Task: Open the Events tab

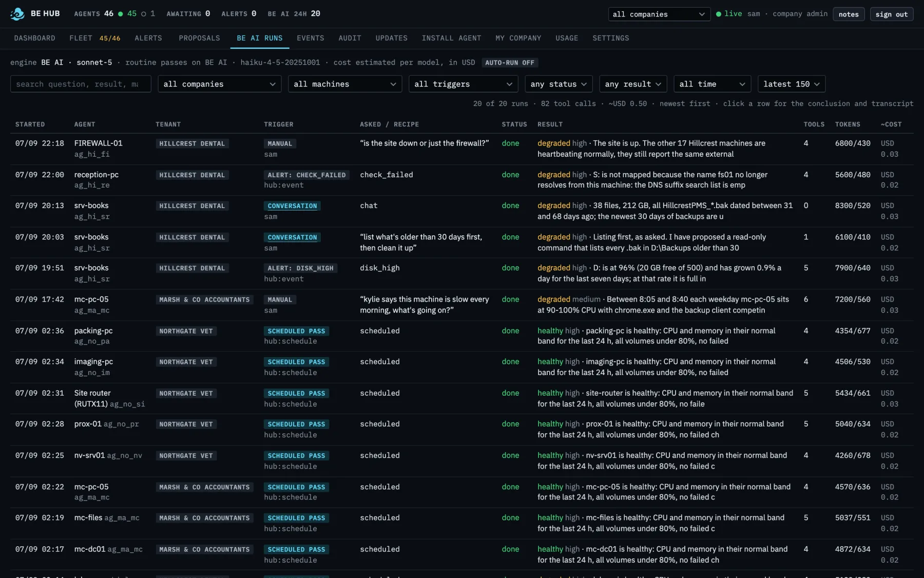Action: (x=311, y=38)
